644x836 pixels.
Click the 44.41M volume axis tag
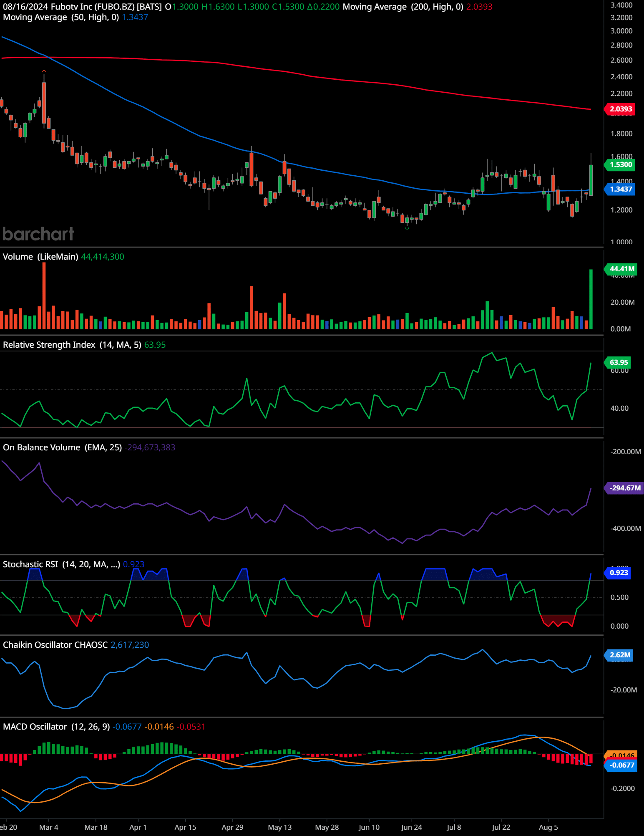tap(621, 269)
